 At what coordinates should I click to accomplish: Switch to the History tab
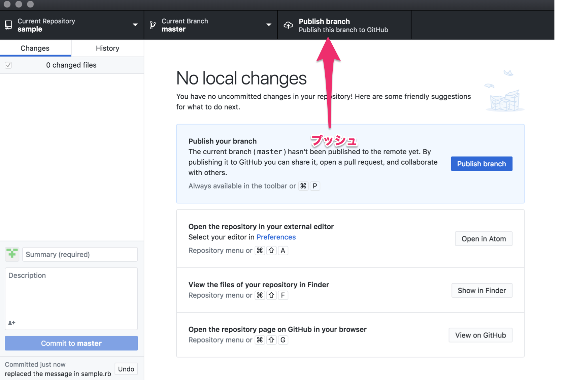[107, 48]
